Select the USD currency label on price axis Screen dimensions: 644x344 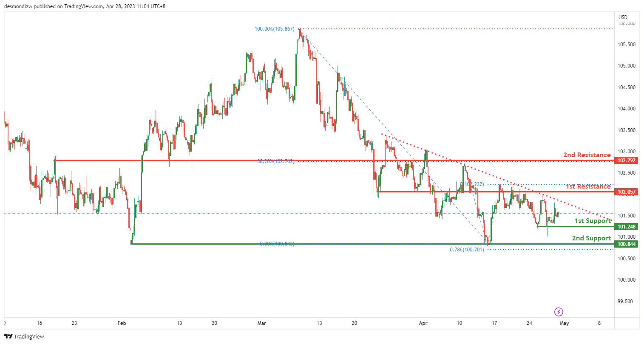pos(623,17)
